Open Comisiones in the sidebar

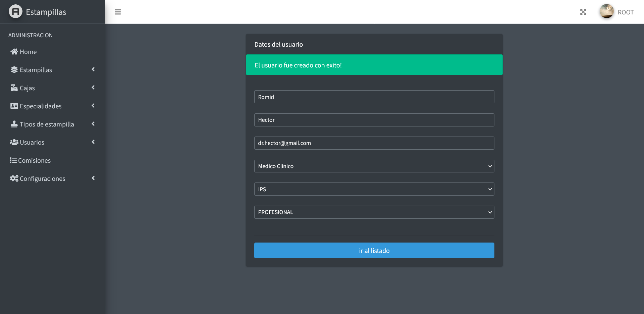34,160
